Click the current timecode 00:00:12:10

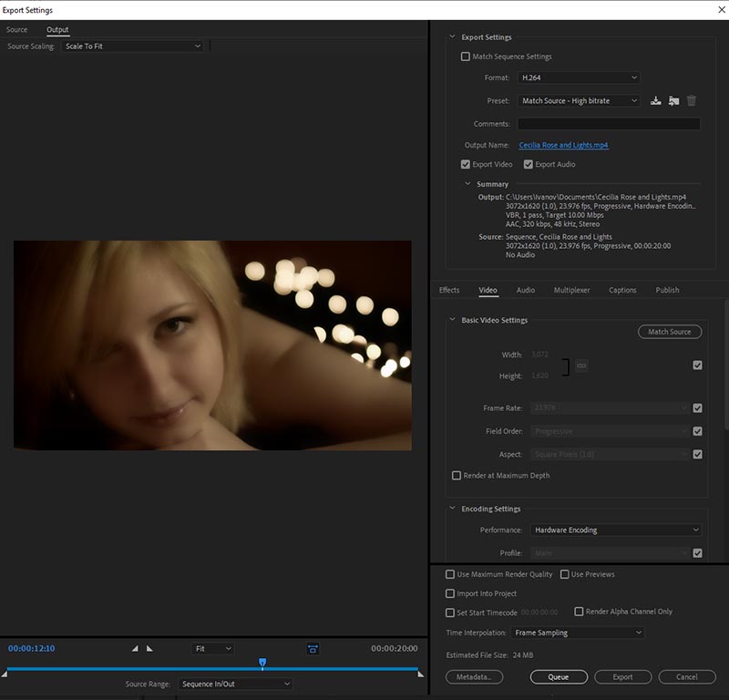tap(32, 648)
